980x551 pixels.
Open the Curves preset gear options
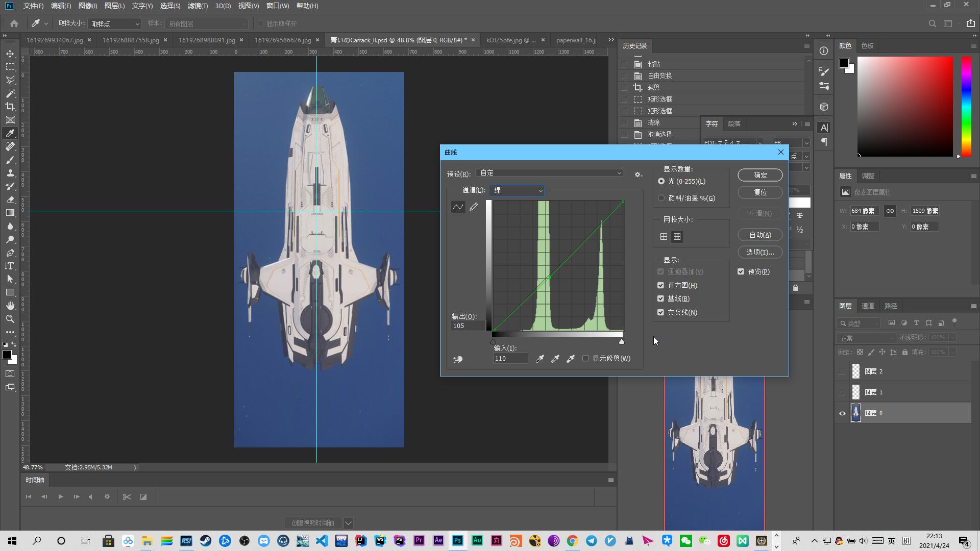click(638, 174)
